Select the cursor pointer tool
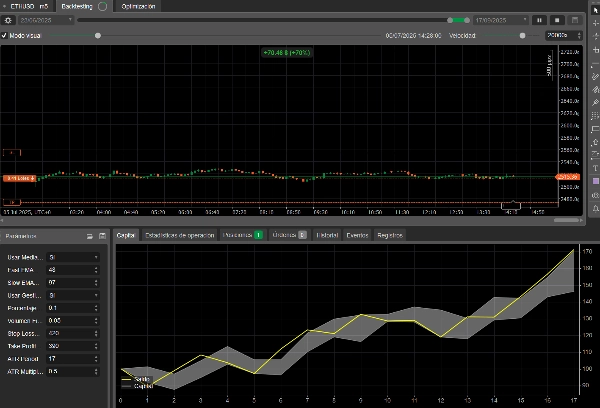The height and width of the screenshot is (408, 600). click(x=595, y=9)
